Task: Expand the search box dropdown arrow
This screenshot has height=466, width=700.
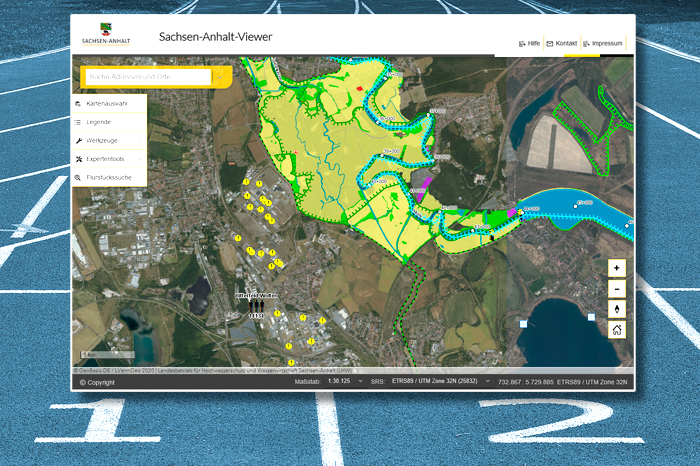Action: coord(220,77)
